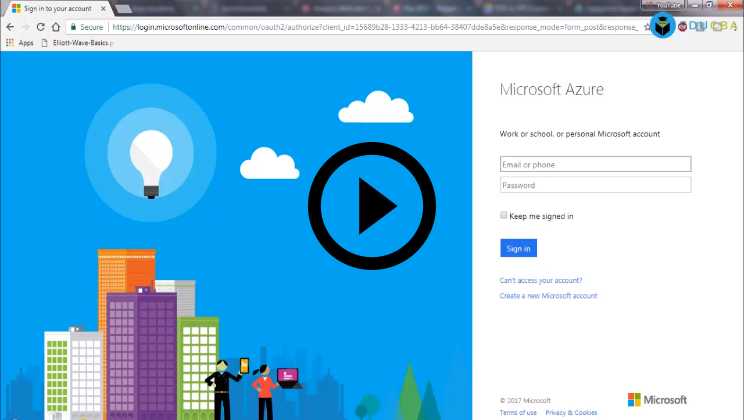Close the 'Sign in to your account' tab
Screen dimensions: 744x420
[x=100, y=8]
